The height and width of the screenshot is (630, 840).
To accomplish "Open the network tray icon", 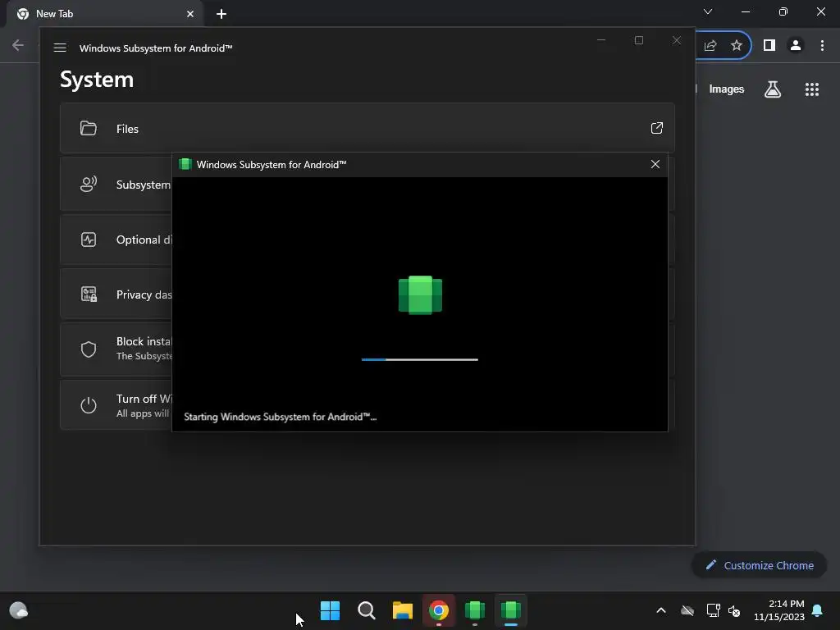I will (713, 610).
